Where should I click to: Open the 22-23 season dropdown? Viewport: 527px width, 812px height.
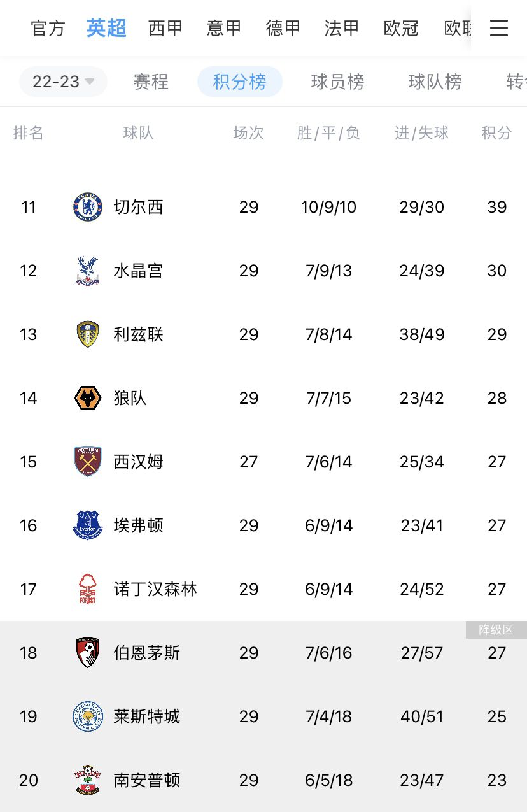click(x=63, y=82)
